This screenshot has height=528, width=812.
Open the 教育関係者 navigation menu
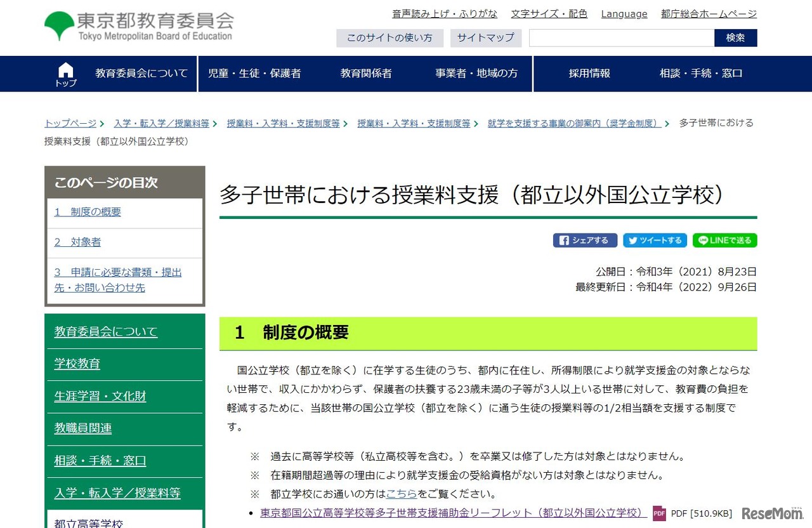[366, 73]
